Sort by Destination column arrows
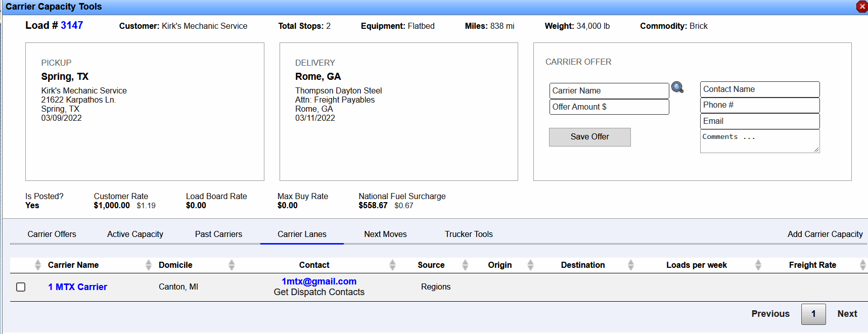This screenshot has width=868, height=334. (630, 265)
